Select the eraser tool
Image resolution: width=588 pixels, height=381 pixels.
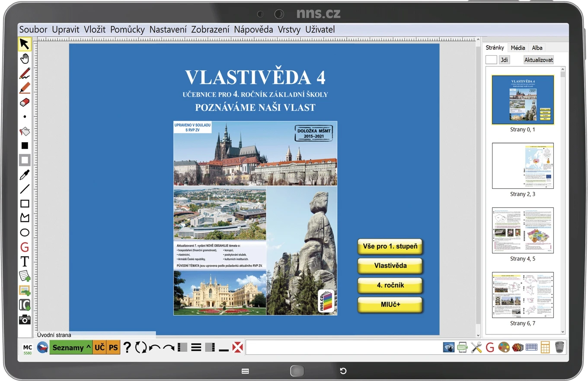click(x=25, y=102)
